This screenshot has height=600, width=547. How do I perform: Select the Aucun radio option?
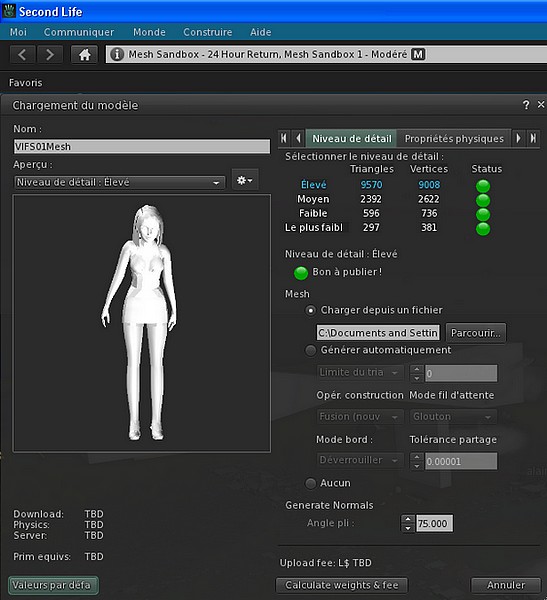click(x=310, y=483)
